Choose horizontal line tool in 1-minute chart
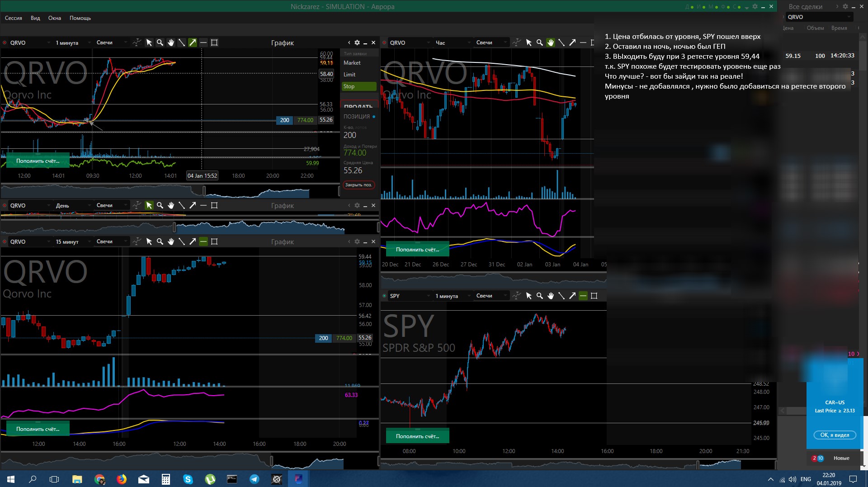Viewport: 868px width, 487px height. tap(203, 43)
